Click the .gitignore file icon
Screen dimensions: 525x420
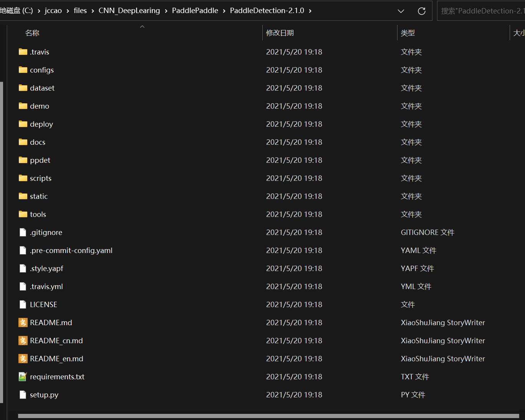(23, 232)
